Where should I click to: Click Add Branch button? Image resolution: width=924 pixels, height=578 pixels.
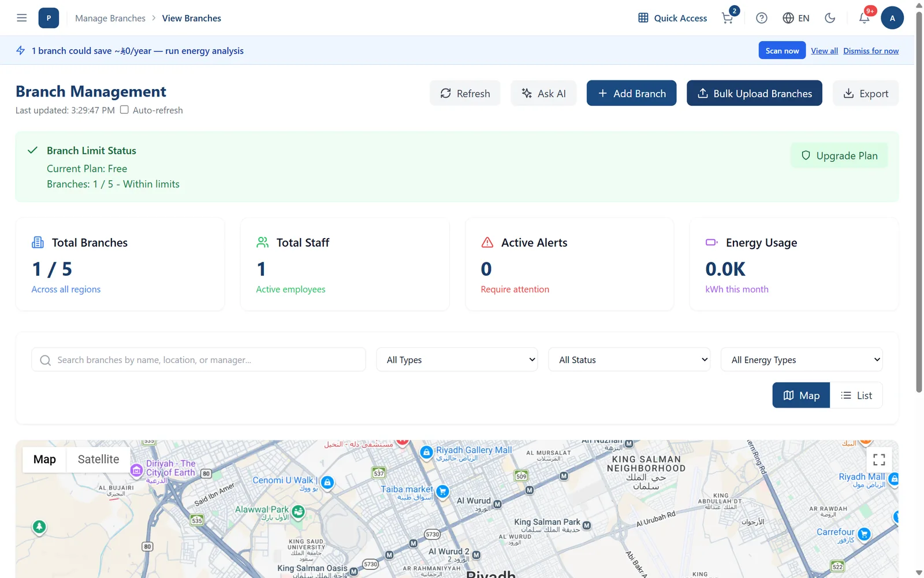(x=631, y=93)
